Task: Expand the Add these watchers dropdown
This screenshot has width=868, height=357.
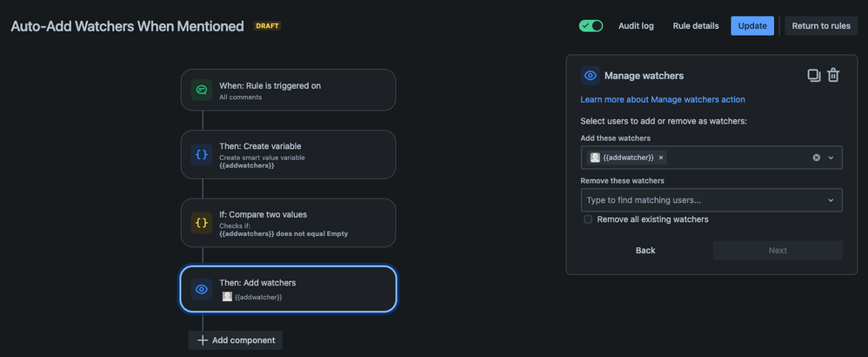Action: pos(831,158)
